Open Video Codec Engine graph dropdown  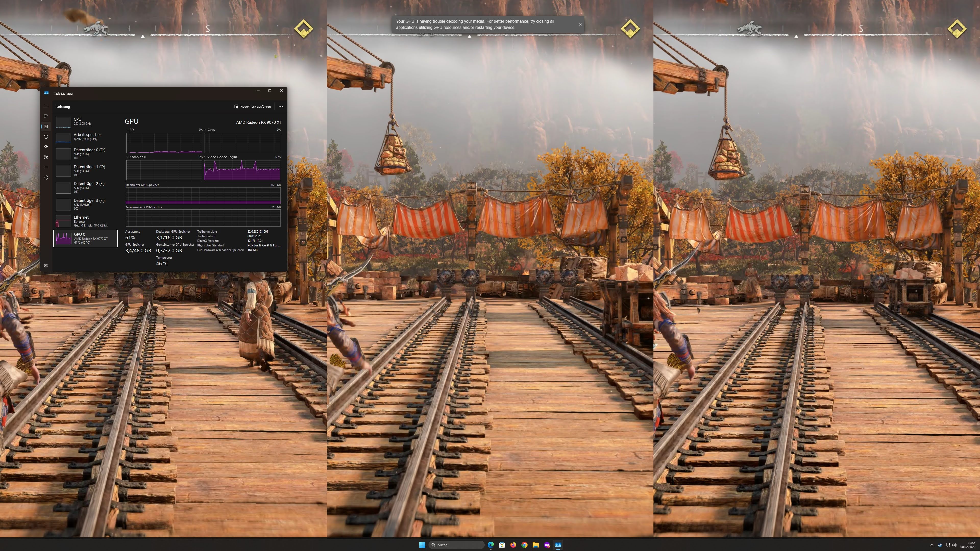tap(205, 157)
